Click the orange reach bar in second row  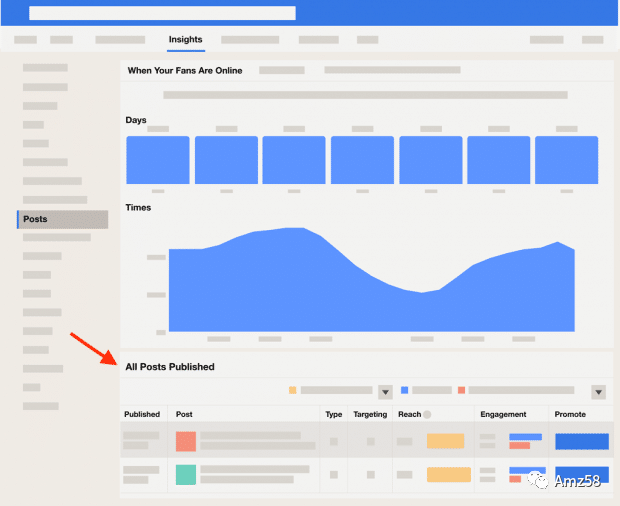[x=448, y=475]
